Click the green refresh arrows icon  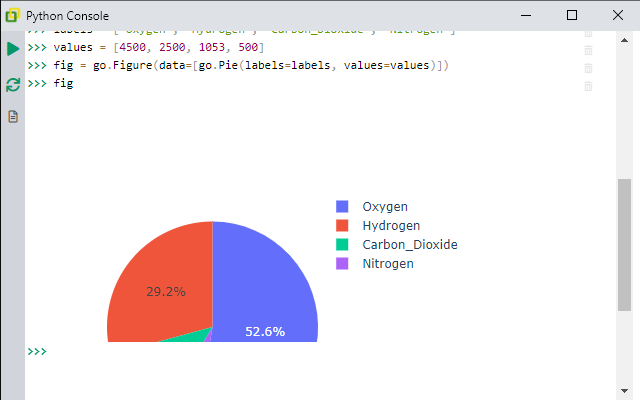(x=13, y=85)
